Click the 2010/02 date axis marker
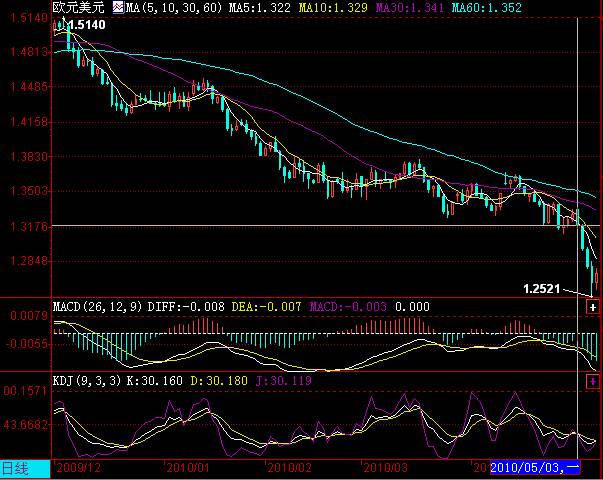Viewport: 603px width, 480px height. point(289,468)
